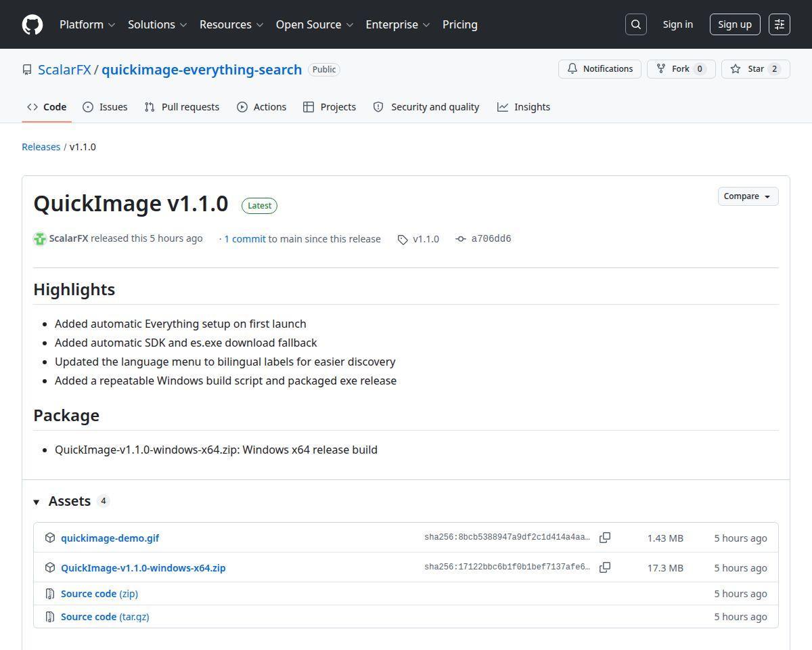Click the 1.43 MB size text

coord(665,538)
